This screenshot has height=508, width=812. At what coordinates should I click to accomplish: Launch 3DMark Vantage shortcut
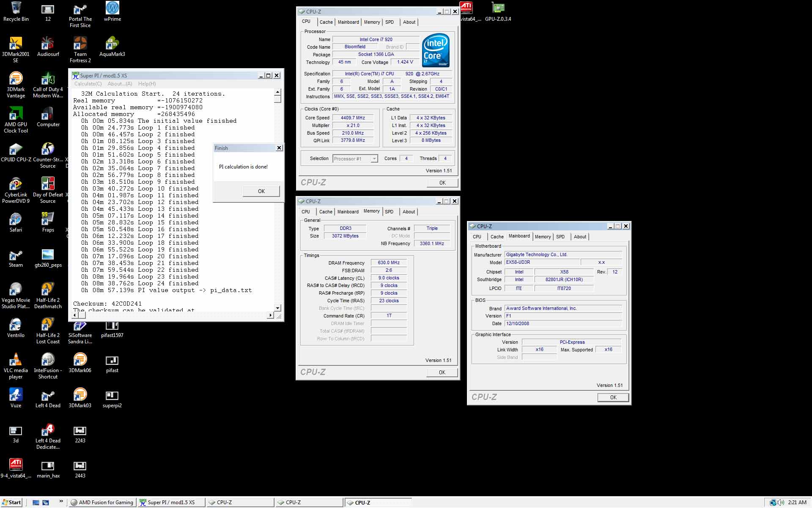point(16,85)
